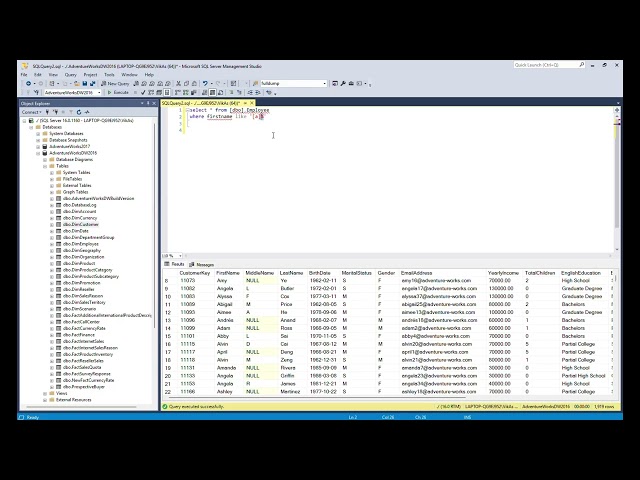This screenshot has width=640, height=480.
Task: Click the EmailAddress column header
Action: click(416, 273)
